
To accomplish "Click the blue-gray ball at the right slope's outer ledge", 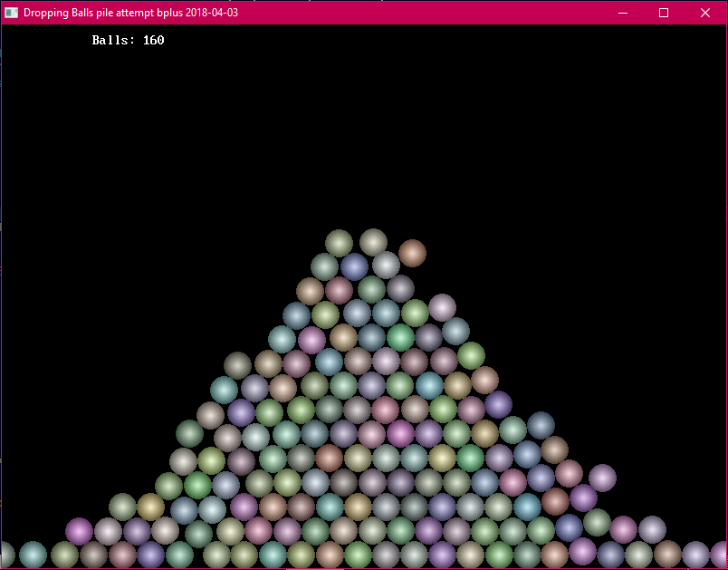I will (x=541, y=425).
